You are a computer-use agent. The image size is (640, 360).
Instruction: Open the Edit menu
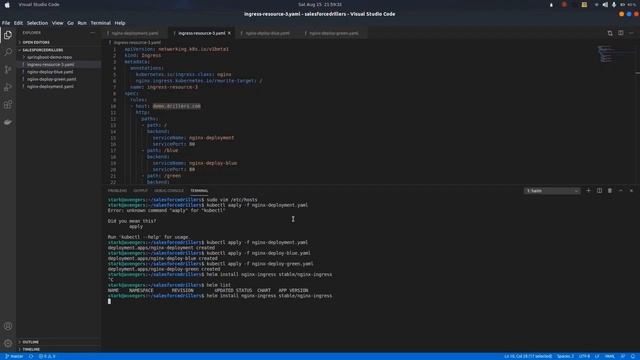pyautogui.click(x=18, y=23)
